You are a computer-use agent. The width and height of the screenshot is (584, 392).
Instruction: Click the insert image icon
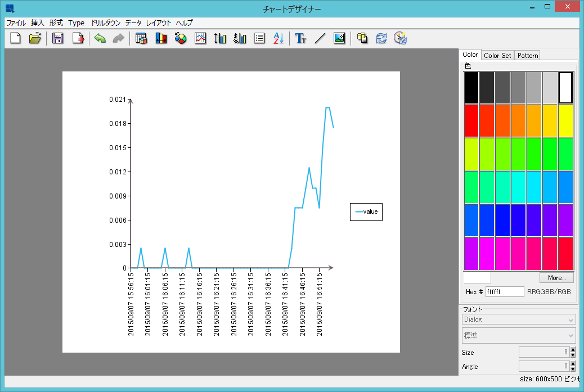pos(339,38)
